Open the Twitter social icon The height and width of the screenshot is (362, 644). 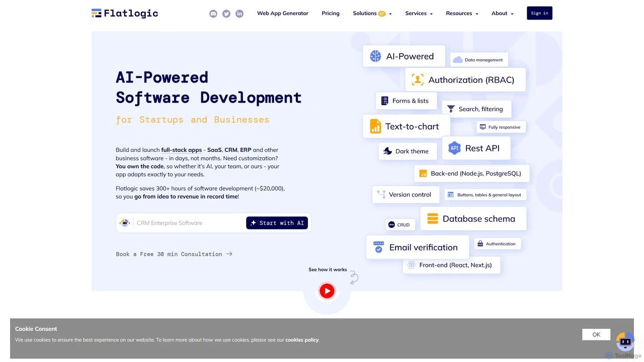[226, 14]
